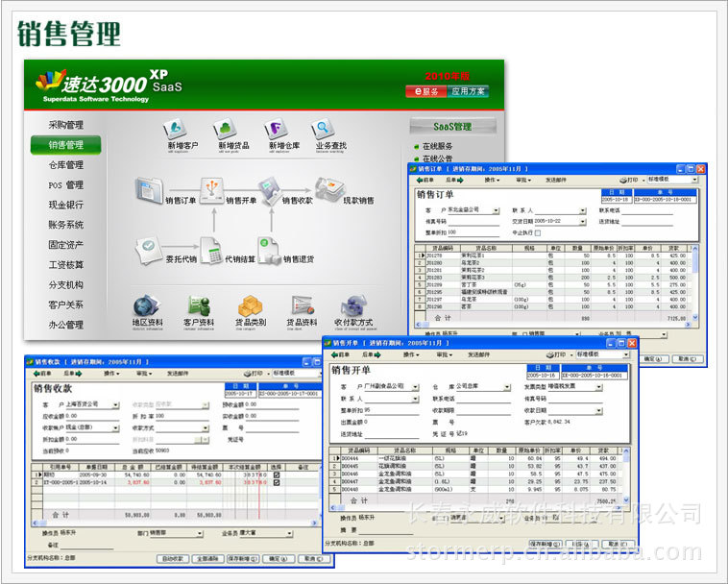Image resolution: width=728 pixels, height=584 pixels.
Task: Open 操作 menu in 销售开单 window
Action: (411, 354)
